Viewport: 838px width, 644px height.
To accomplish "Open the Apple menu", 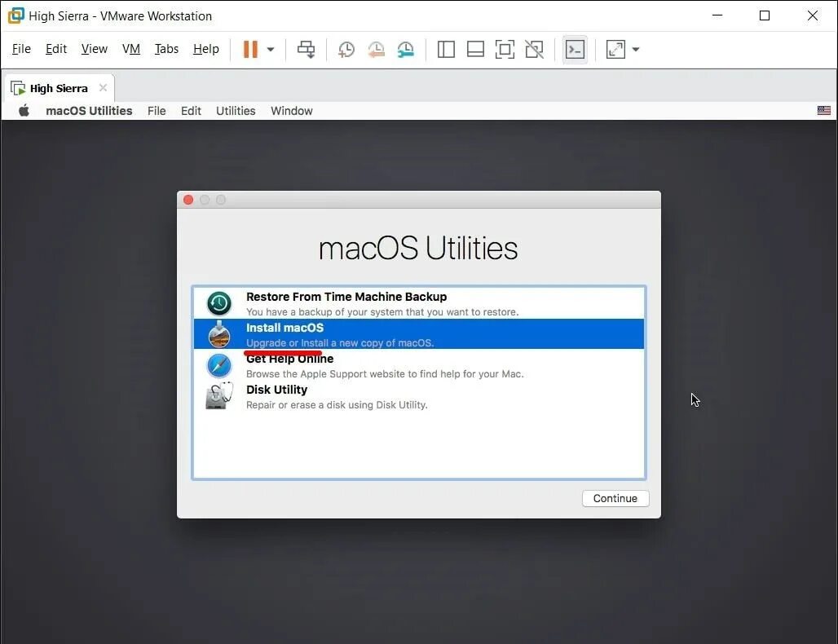I will [24, 111].
